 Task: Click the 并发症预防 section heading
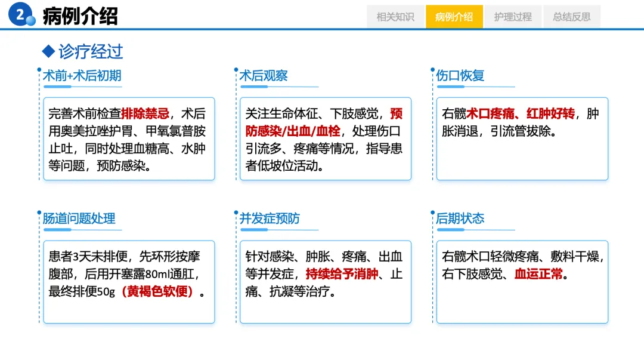[270, 219]
